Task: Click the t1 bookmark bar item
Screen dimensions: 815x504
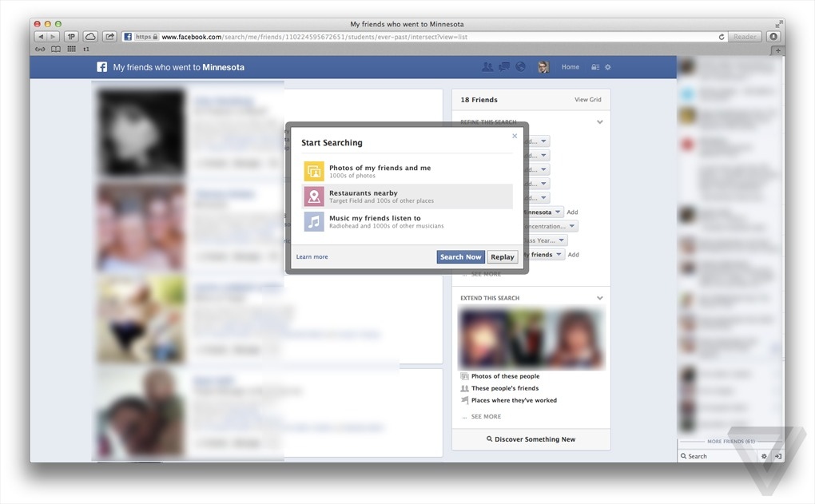Action: tap(86, 50)
